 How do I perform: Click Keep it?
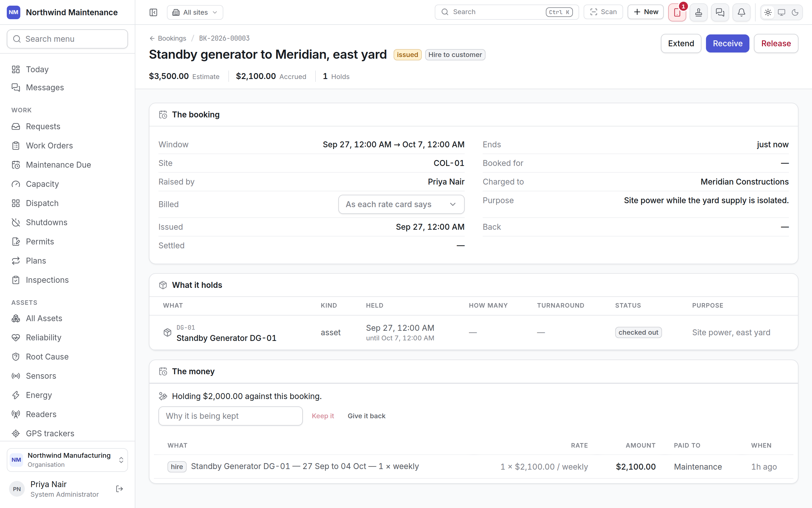pyautogui.click(x=323, y=416)
